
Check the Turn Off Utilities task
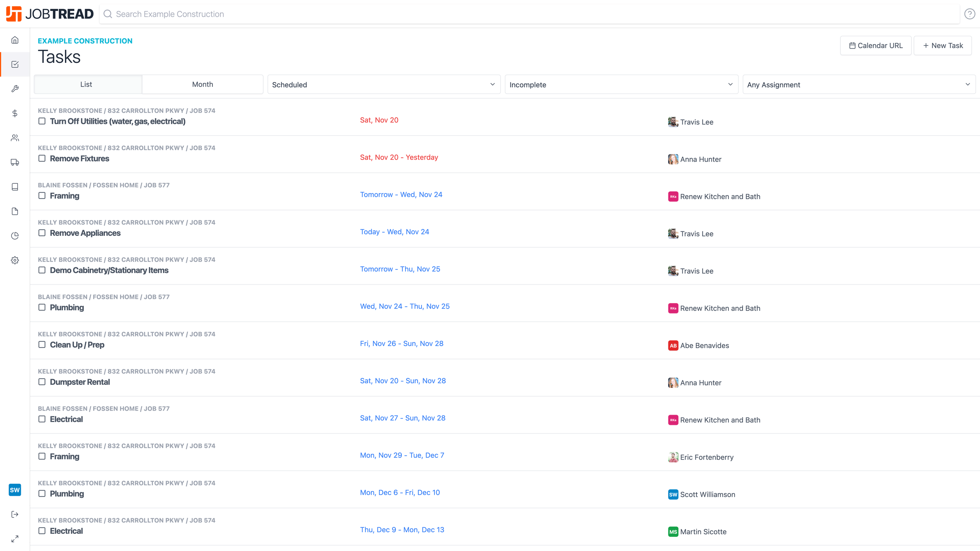[x=42, y=121]
